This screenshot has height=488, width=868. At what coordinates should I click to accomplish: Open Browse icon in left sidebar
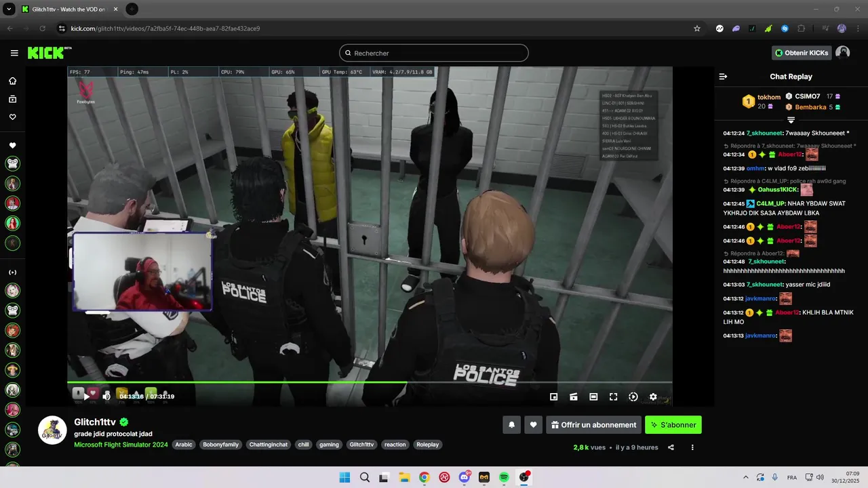[13, 99]
